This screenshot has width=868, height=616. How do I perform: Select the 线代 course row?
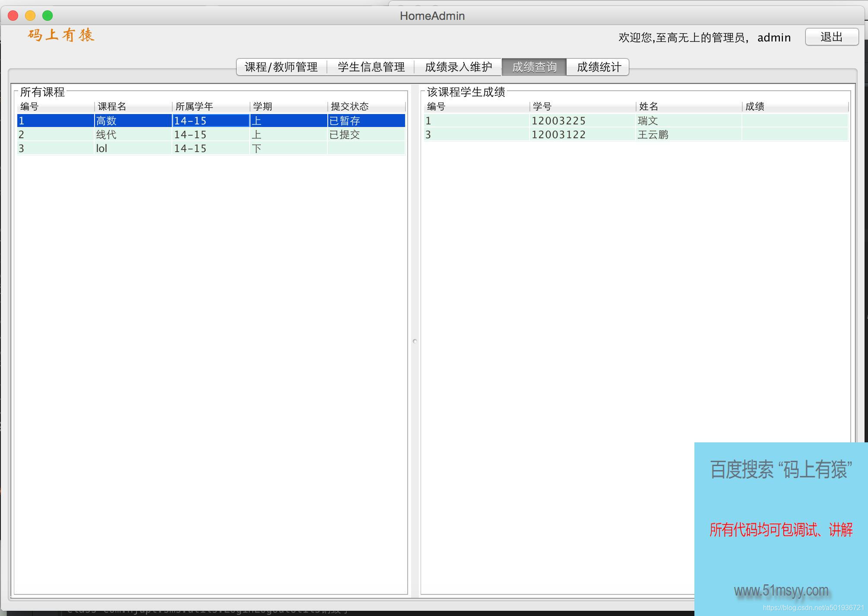tap(211, 134)
